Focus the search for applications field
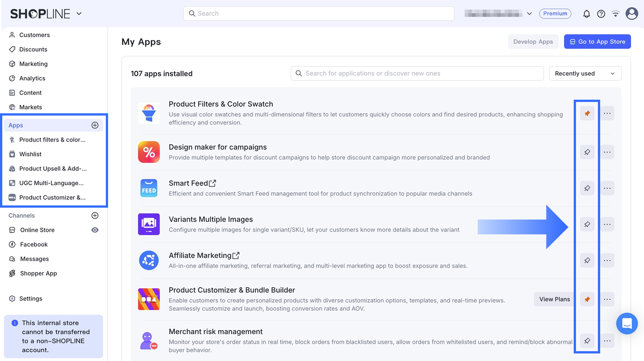 pyautogui.click(x=417, y=74)
